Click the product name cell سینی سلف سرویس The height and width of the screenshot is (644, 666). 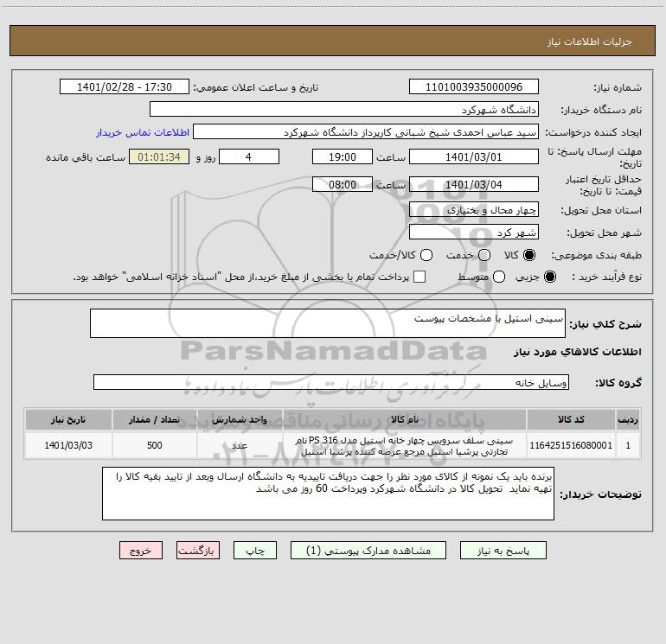405,446
